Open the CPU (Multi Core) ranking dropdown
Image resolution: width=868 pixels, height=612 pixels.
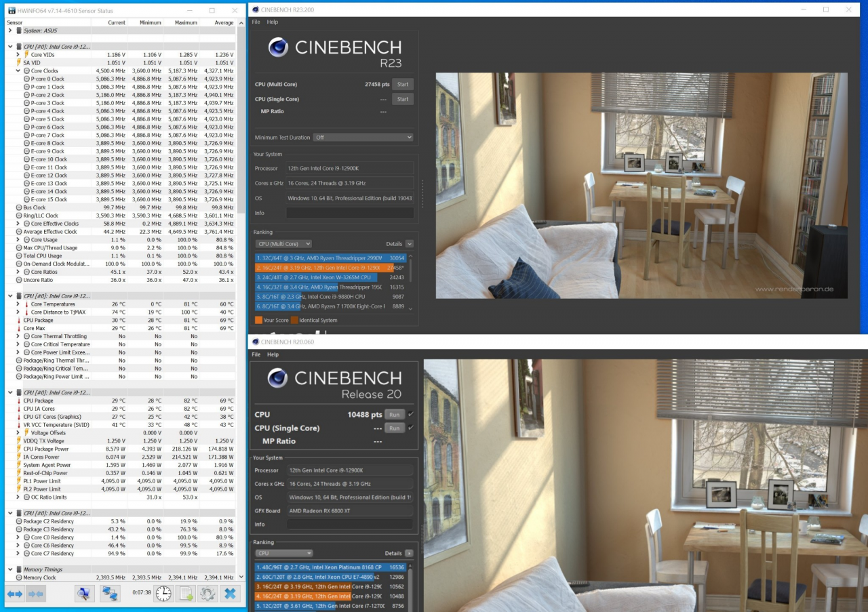pyautogui.click(x=283, y=244)
